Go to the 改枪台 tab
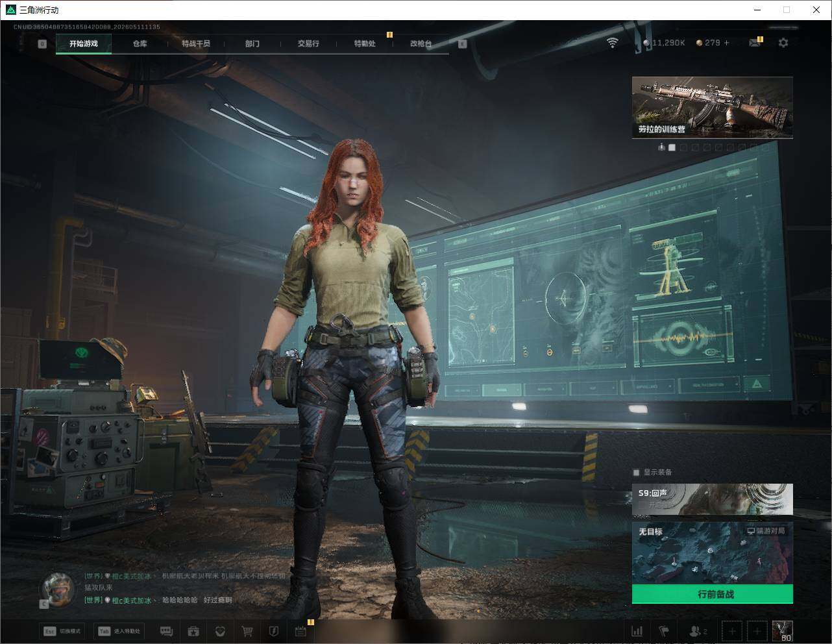The height and width of the screenshot is (644, 832). [421, 43]
